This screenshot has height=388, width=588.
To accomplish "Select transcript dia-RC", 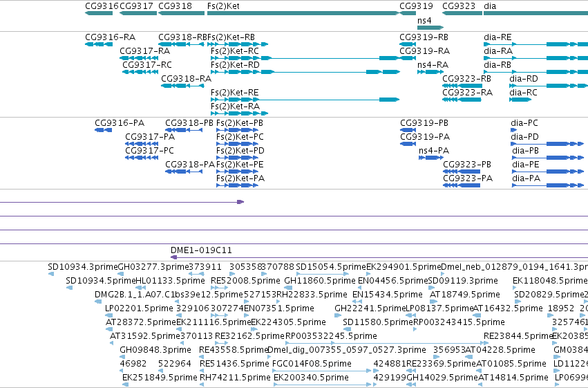I will click(520, 100).
